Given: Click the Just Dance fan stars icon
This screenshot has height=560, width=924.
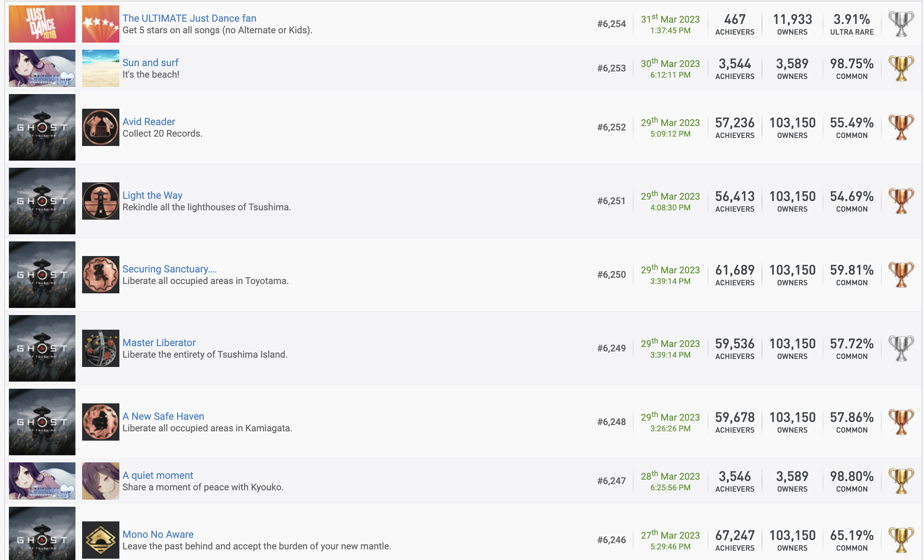Looking at the screenshot, I should pos(101,24).
